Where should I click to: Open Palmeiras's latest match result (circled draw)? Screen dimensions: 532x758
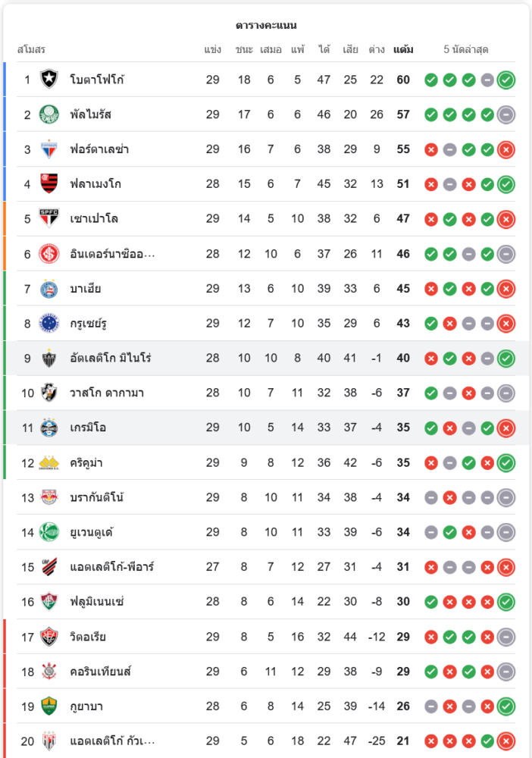tap(506, 114)
